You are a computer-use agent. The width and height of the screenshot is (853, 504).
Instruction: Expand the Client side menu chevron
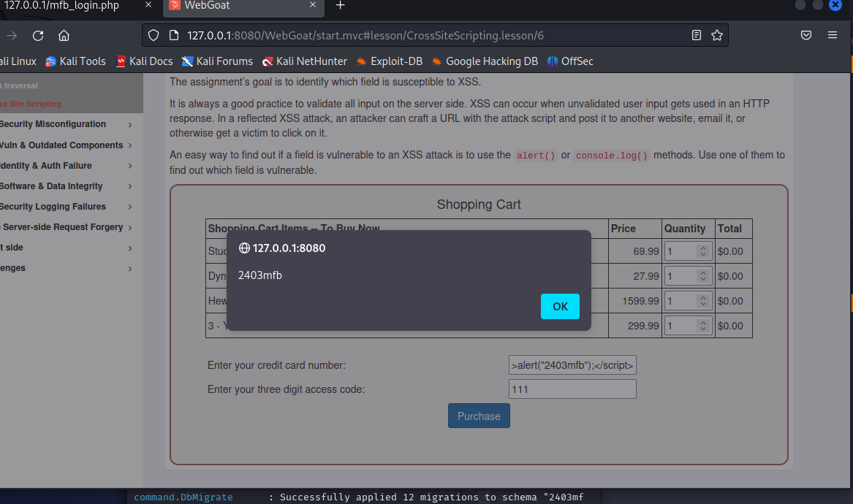(x=130, y=248)
